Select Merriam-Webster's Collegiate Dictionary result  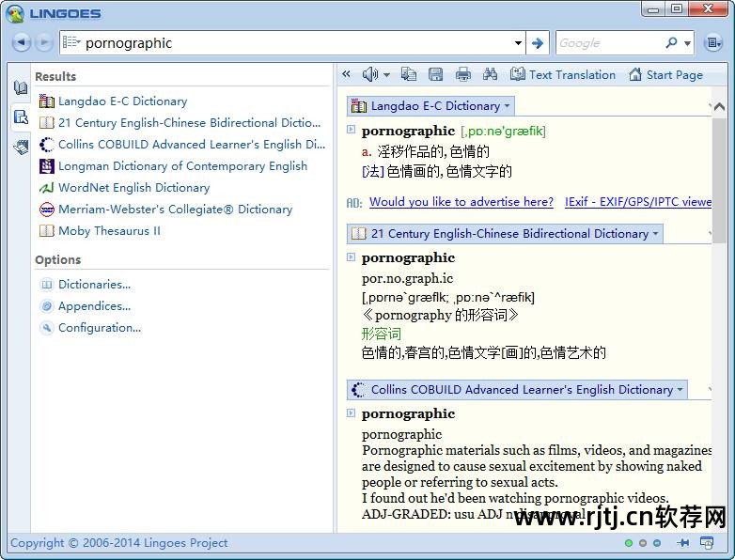point(176,209)
